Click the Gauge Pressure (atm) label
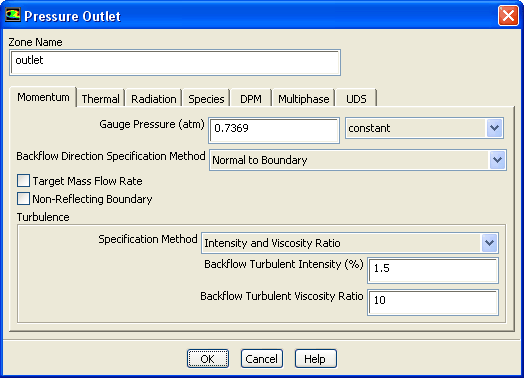Viewport: 524px width, 378px height. [152, 124]
